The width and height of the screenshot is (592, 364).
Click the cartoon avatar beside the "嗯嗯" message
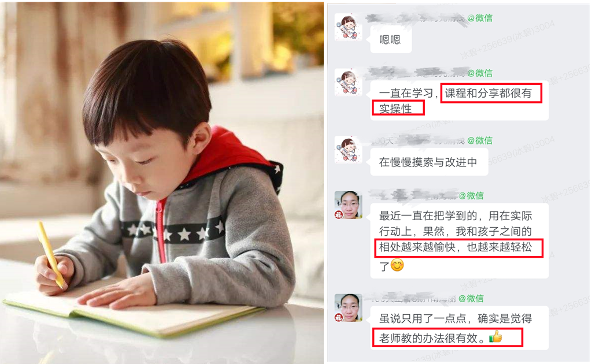(x=349, y=28)
